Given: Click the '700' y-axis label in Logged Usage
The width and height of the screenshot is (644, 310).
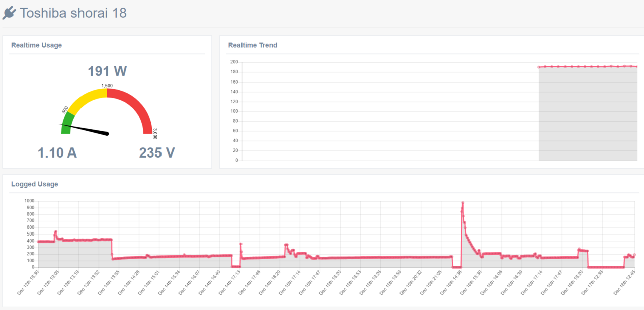Looking at the screenshot, I should tap(30, 221).
